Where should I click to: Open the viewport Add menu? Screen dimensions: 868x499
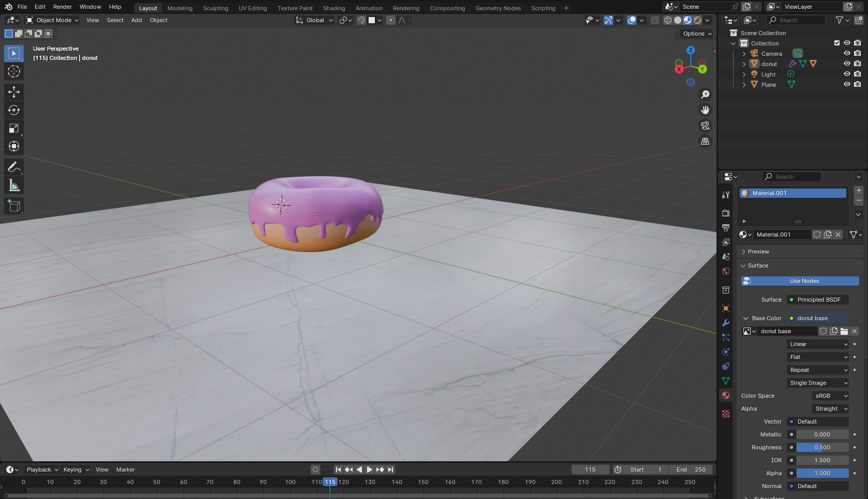click(x=136, y=20)
